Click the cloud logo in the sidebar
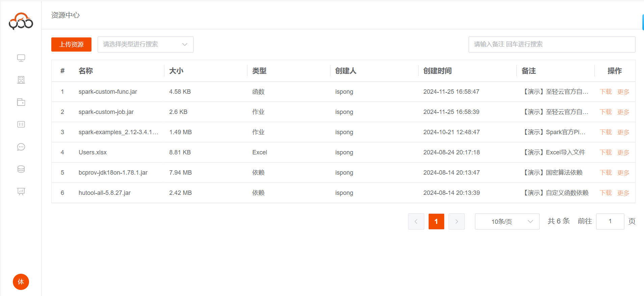This screenshot has width=644, height=296. click(21, 22)
